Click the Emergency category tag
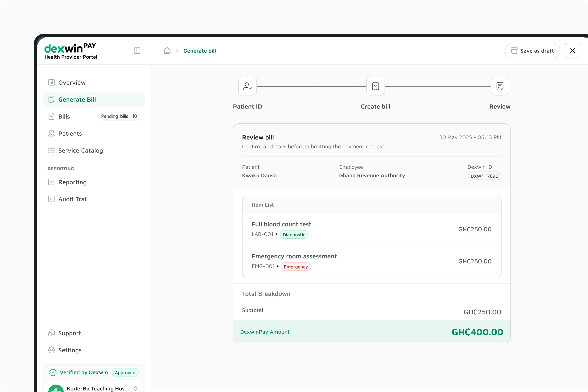The width and height of the screenshot is (588, 392). click(296, 267)
